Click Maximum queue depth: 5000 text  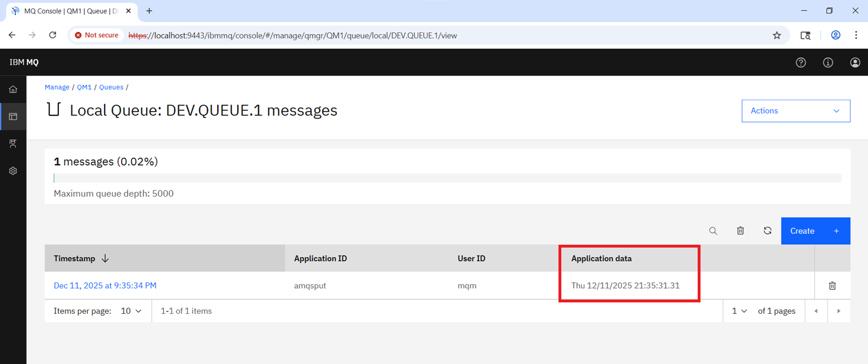point(114,193)
